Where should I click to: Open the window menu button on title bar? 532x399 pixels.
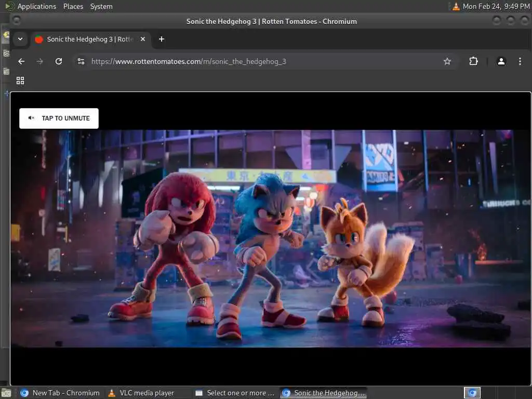[16, 21]
